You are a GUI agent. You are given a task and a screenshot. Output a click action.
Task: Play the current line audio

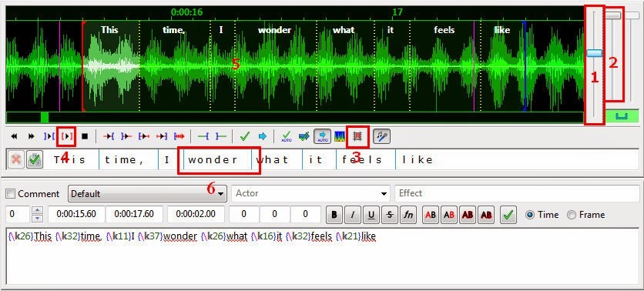[67, 136]
